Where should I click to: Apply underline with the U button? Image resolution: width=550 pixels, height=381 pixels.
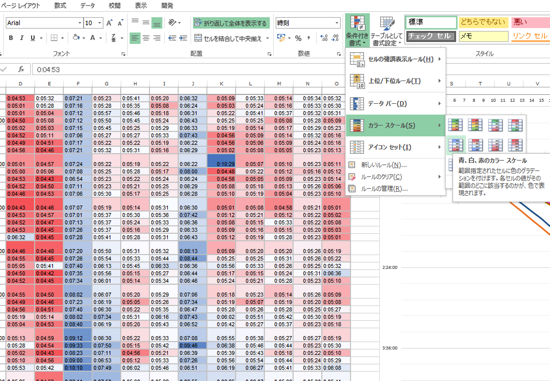coord(33,38)
